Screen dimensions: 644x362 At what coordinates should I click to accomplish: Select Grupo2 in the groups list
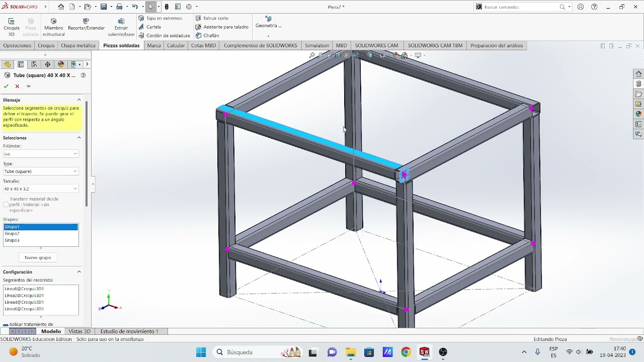pyautogui.click(x=41, y=233)
